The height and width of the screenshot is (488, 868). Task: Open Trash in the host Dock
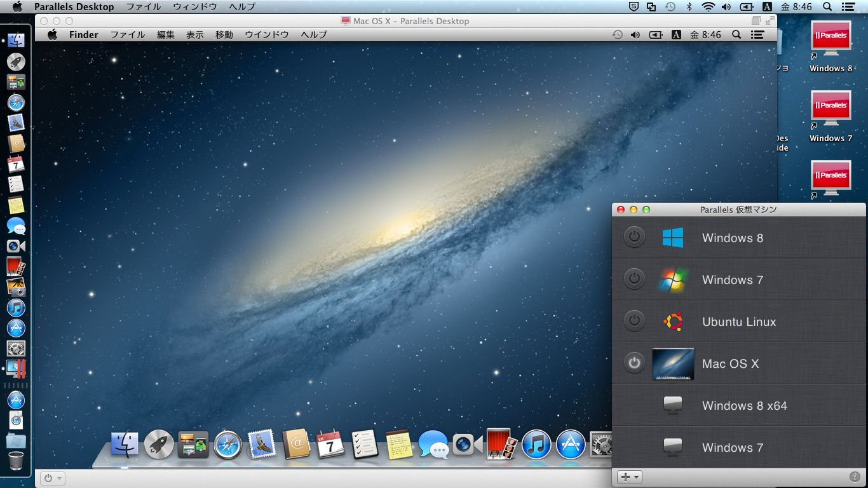[16, 461]
